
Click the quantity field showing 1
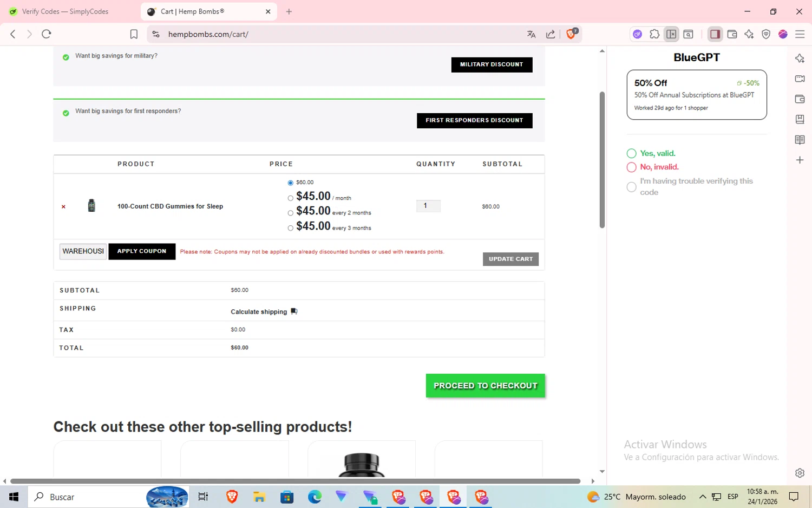click(x=428, y=206)
